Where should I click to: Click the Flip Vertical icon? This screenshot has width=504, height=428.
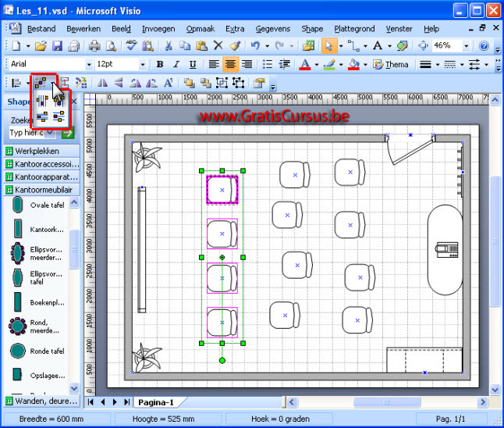point(119,83)
